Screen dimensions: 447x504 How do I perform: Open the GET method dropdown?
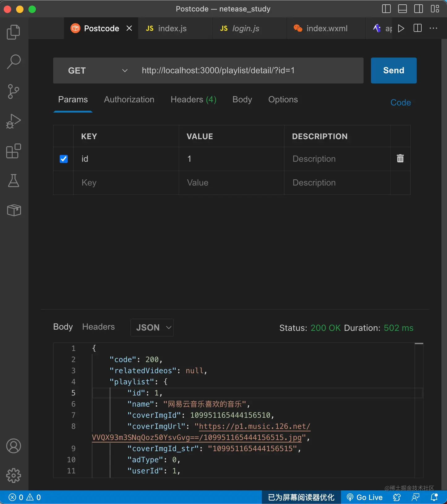(x=98, y=70)
